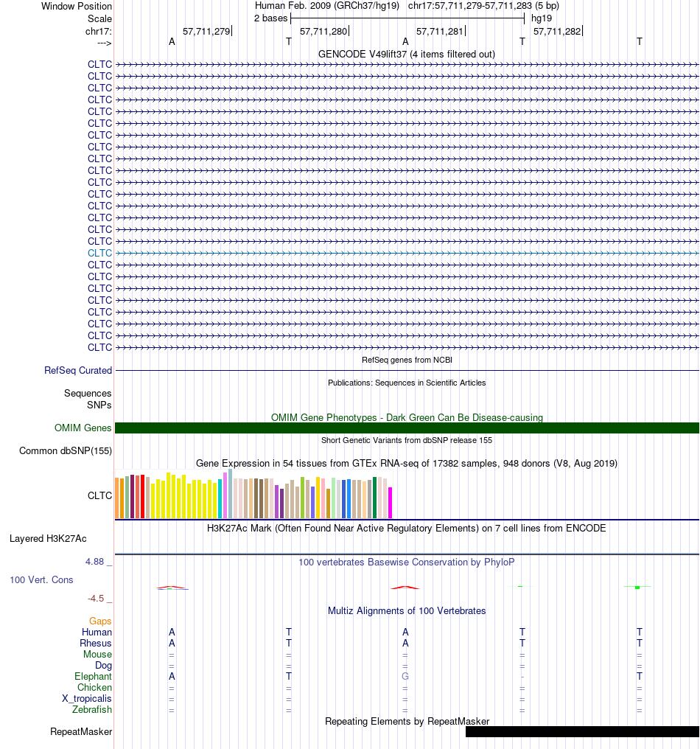Click the GENCODE V49lift37 track title
Screen dimensions: 700x749
point(406,54)
